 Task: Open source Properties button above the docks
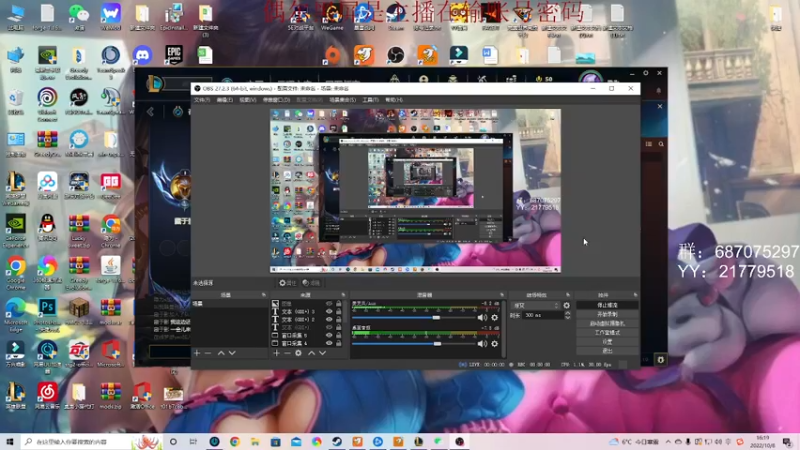[x=288, y=283]
